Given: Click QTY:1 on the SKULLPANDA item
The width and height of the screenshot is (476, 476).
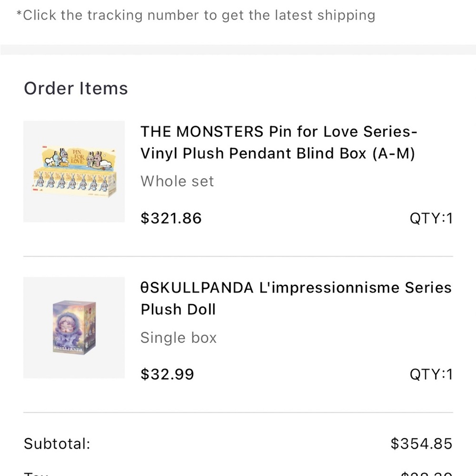Looking at the screenshot, I should (431, 374).
